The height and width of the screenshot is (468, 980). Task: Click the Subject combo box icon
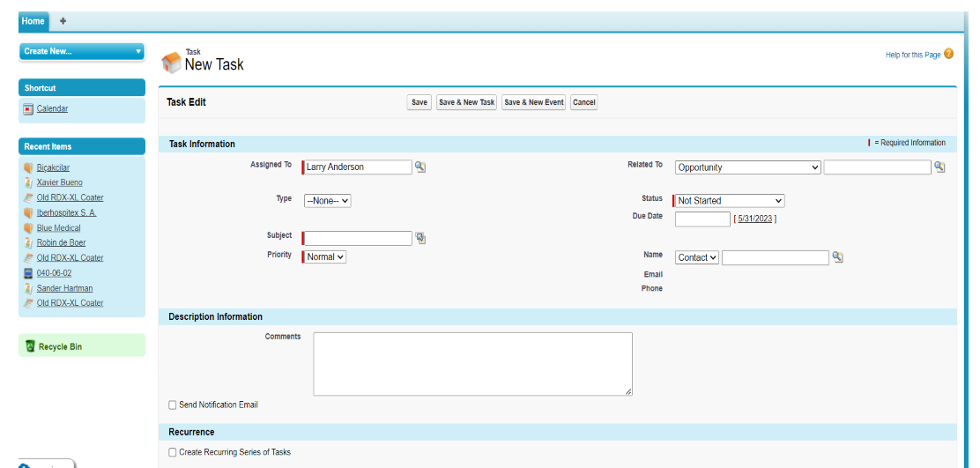click(x=420, y=238)
